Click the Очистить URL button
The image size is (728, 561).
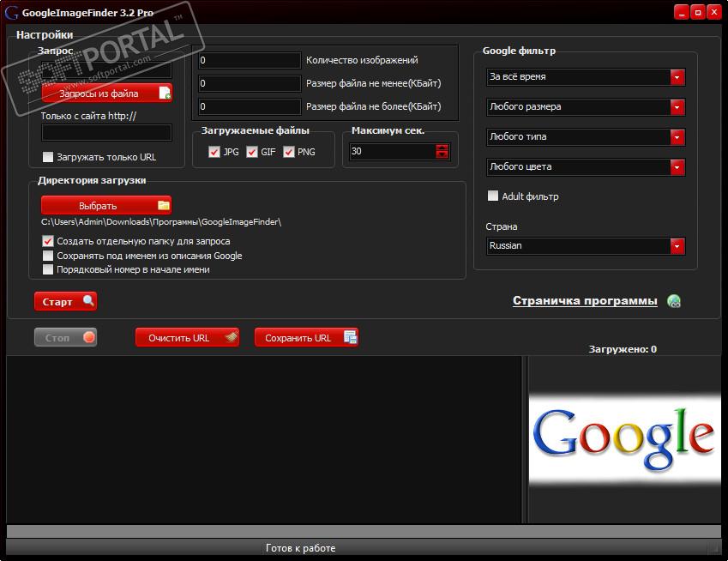pos(187,337)
